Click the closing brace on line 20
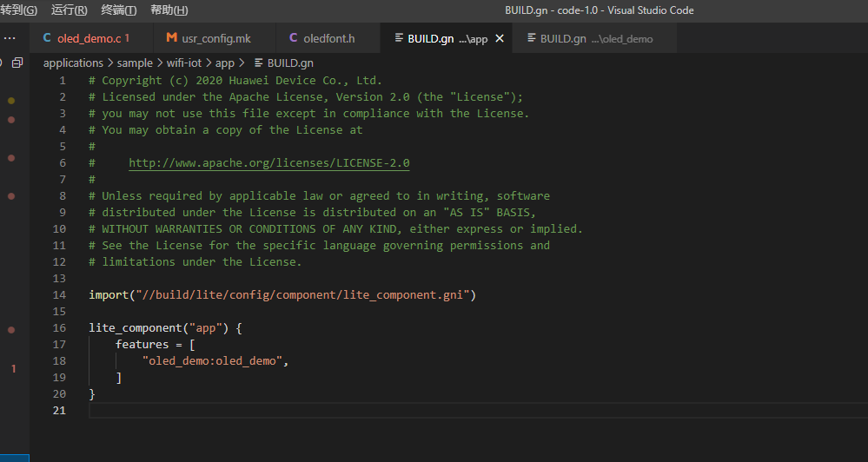Viewport: 868px width, 462px height. coord(92,394)
